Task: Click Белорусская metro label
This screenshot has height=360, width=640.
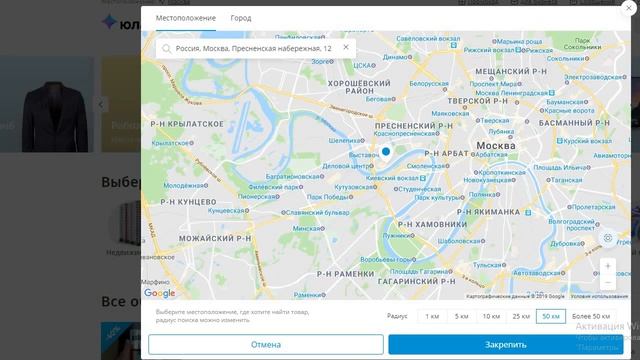Action: click(429, 84)
